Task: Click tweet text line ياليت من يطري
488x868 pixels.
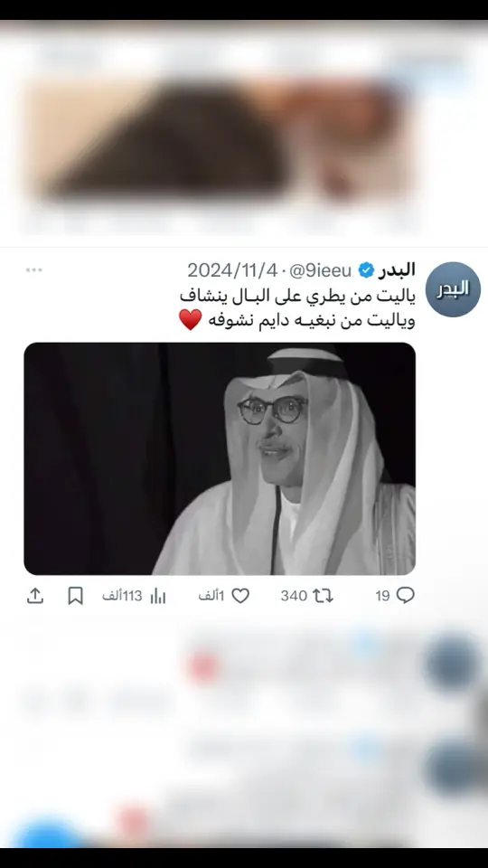Action: point(297,297)
